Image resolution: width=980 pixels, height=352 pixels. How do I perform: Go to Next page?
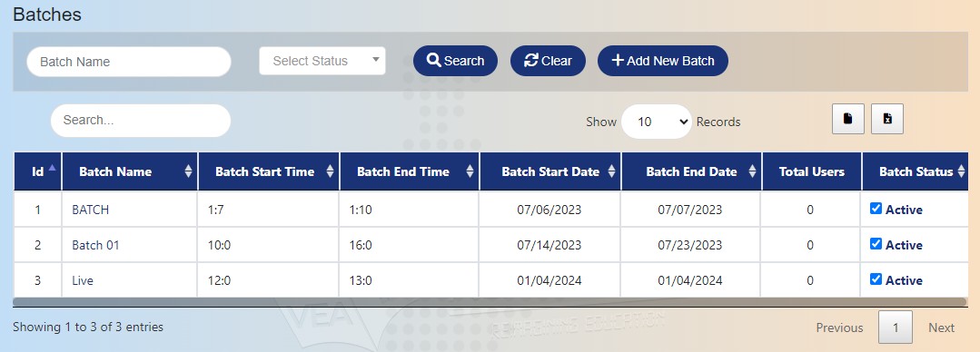[941, 328]
